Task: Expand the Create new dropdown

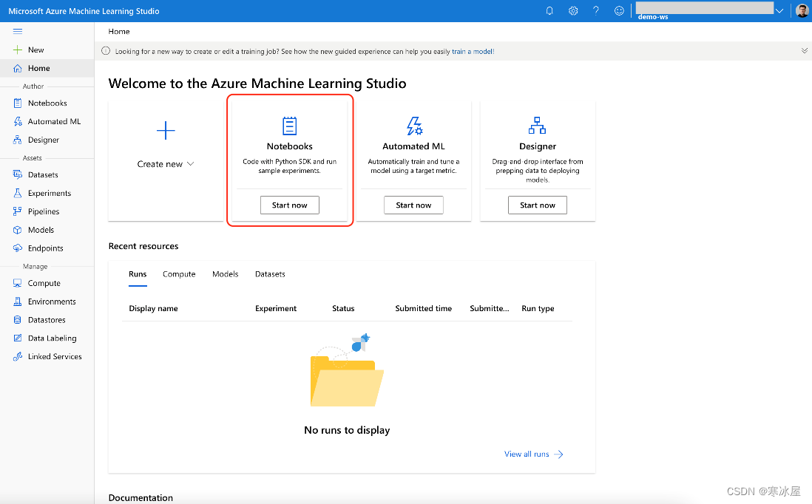Action: tap(166, 164)
